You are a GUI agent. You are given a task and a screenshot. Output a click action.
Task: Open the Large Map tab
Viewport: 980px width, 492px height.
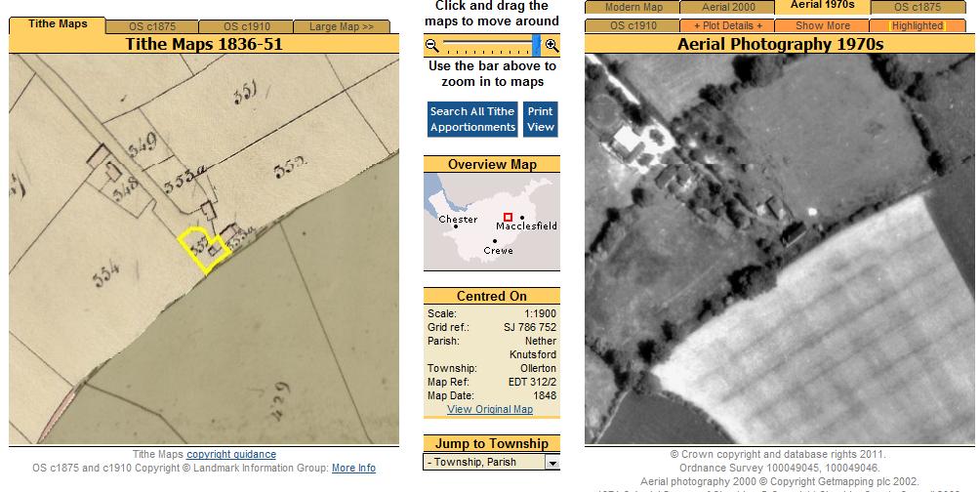click(x=342, y=26)
